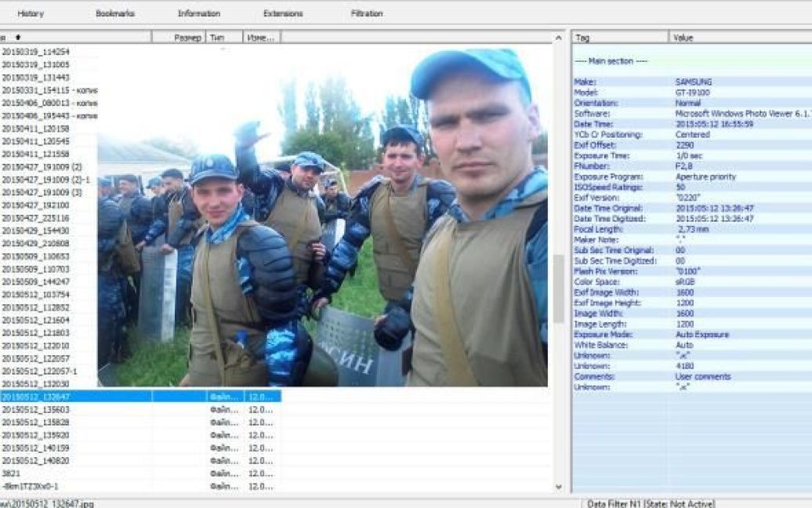Screen dimensions: 812x508
Task: Switch to the Extensions tab
Action: point(283,13)
